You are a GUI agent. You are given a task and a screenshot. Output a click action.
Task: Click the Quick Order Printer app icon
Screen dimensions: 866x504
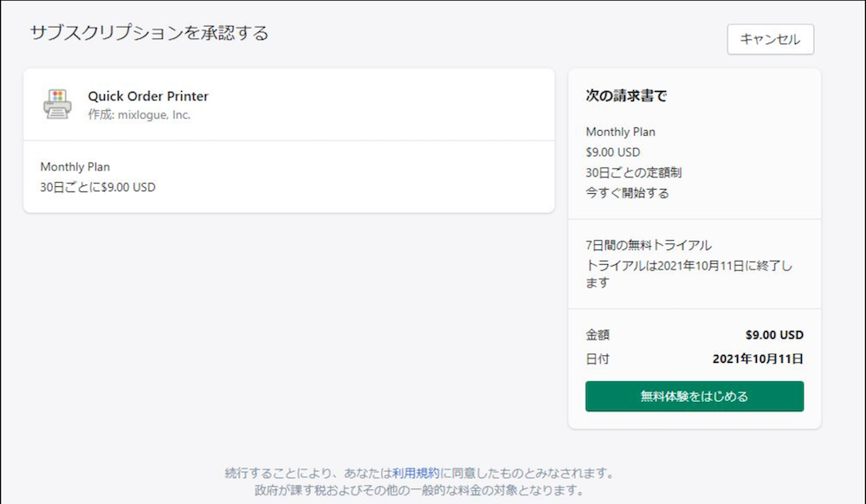[57, 104]
